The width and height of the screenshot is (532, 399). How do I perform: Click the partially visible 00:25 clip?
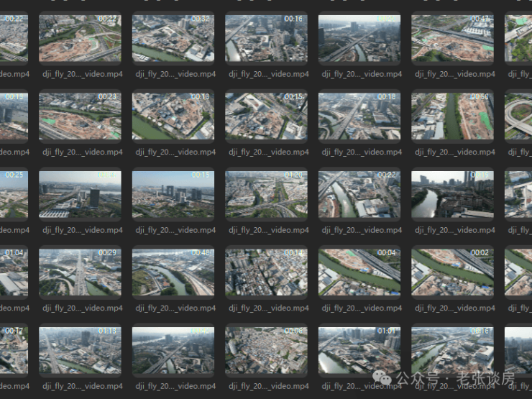coord(14,194)
